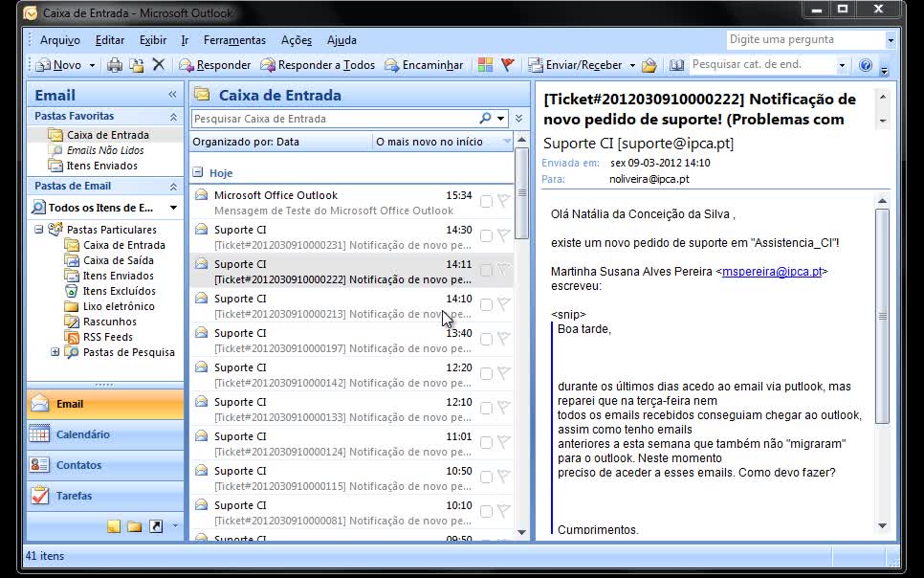The image size is (924, 578).
Task: Flag the 12:20 Suporte CI message
Action: 503,373
